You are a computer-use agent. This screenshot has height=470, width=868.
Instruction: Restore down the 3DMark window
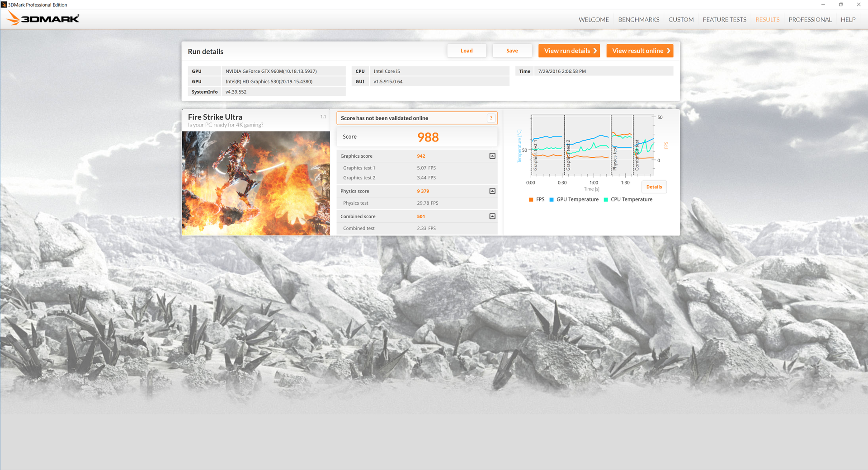tap(841, 5)
